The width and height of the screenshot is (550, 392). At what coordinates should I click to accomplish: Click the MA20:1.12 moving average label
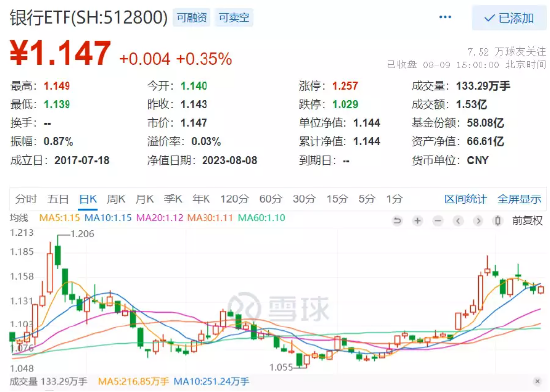[160, 218]
